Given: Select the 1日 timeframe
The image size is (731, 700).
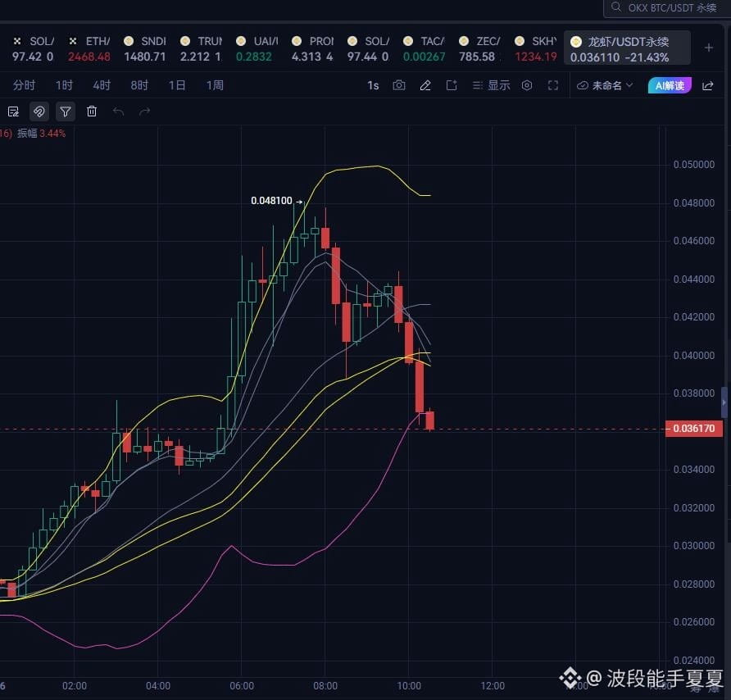Looking at the screenshot, I should point(177,85).
